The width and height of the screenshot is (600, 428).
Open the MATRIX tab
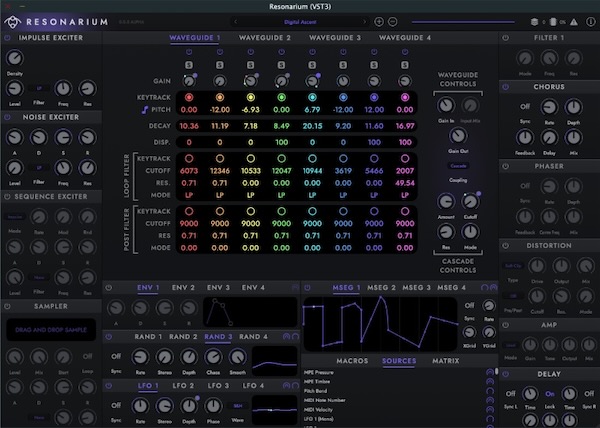click(x=446, y=361)
